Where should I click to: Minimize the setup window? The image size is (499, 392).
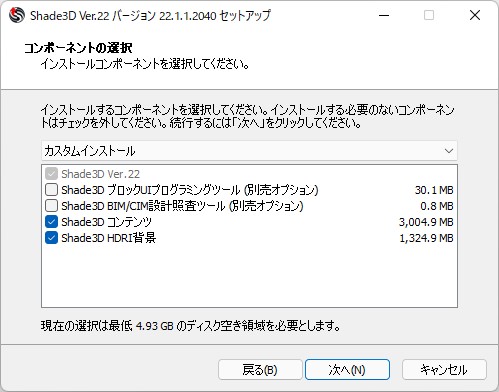coord(384,15)
